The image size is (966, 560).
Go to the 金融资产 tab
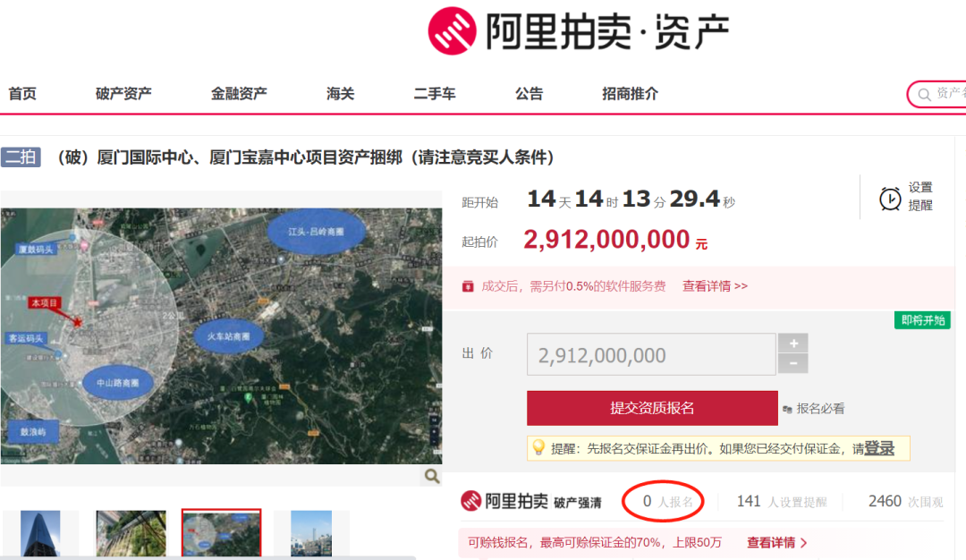tap(239, 94)
